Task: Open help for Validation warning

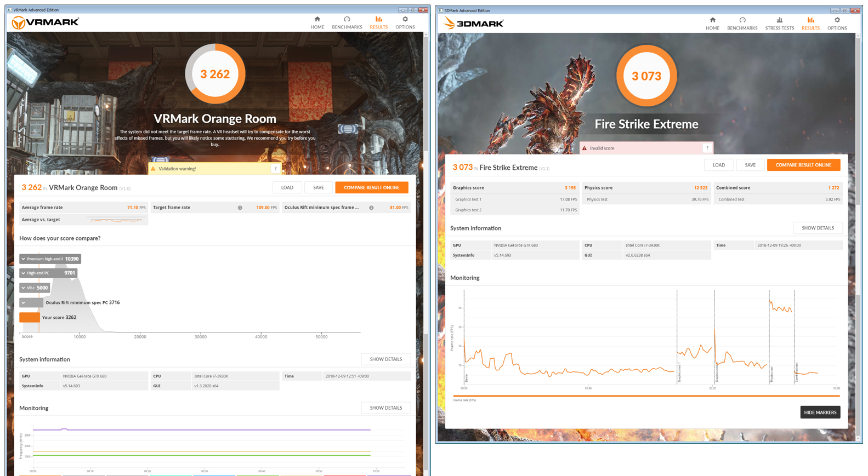Action: click(x=275, y=169)
